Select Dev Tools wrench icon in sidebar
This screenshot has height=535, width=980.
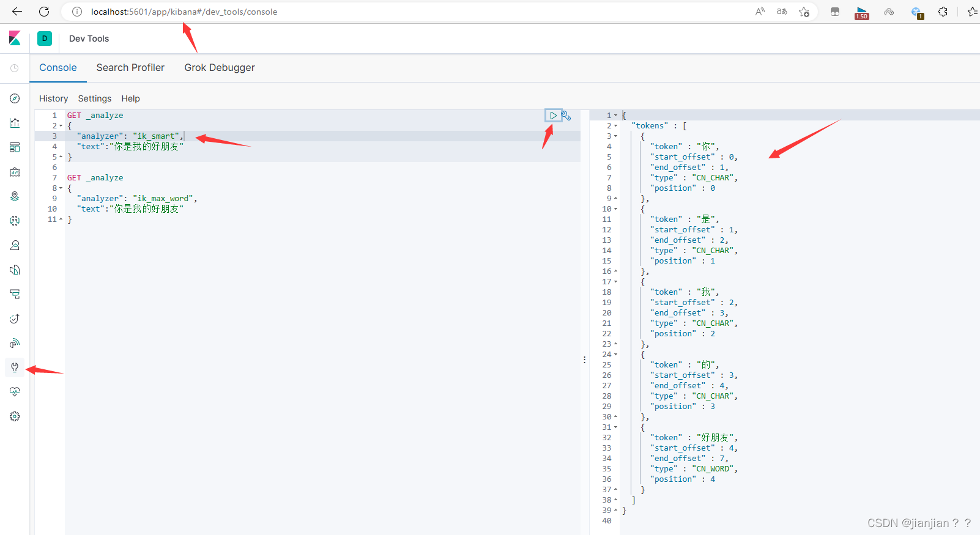coord(15,367)
